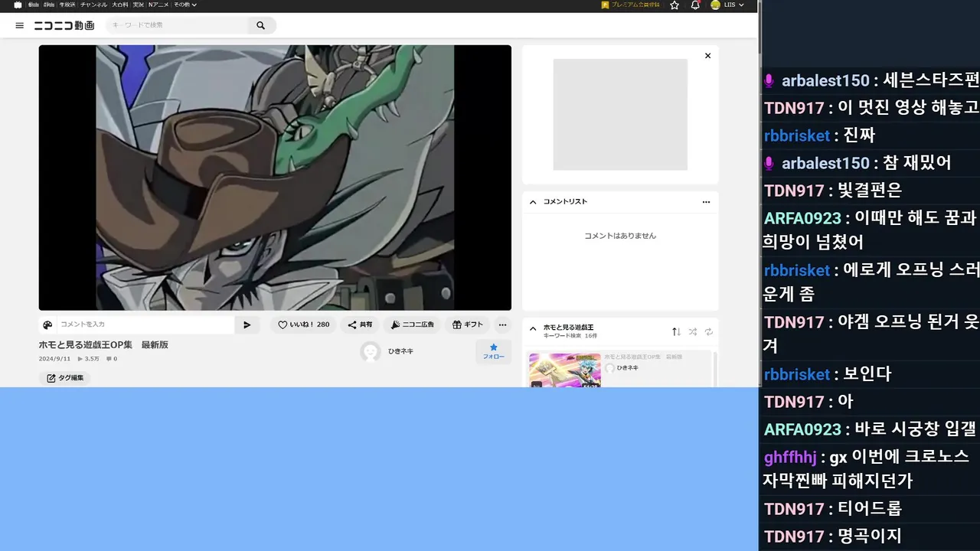The height and width of the screenshot is (551, 980).
Task: Click the upload date 2024/9/11
Action: tap(54, 359)
